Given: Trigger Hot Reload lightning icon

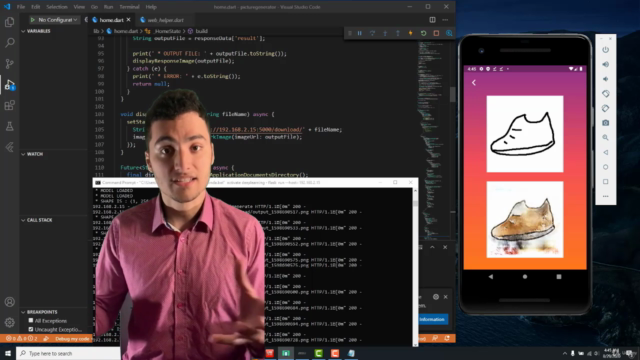Looking at the screenshot, I should coord(411,33).
